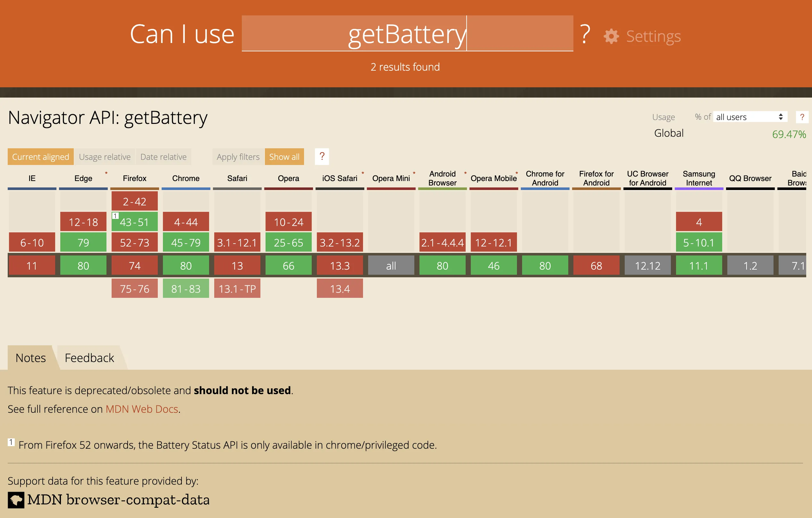Click the usage help question mark icon
Screen dimensions: 812x518
click(x=802, y=117)
